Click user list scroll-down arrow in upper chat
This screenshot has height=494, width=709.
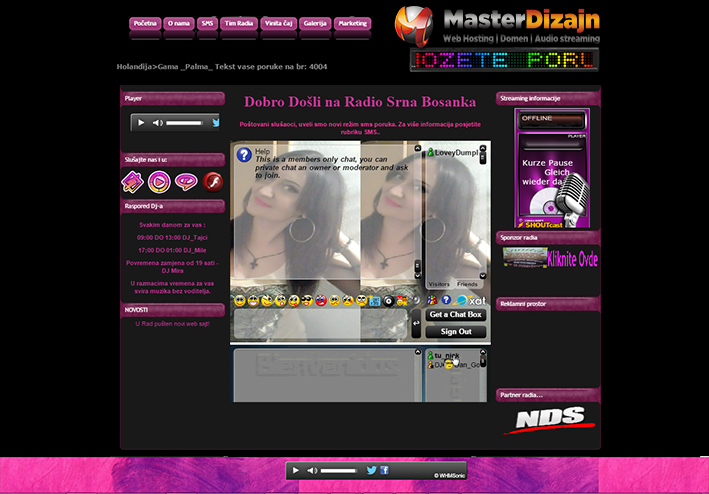coord(483,276)
